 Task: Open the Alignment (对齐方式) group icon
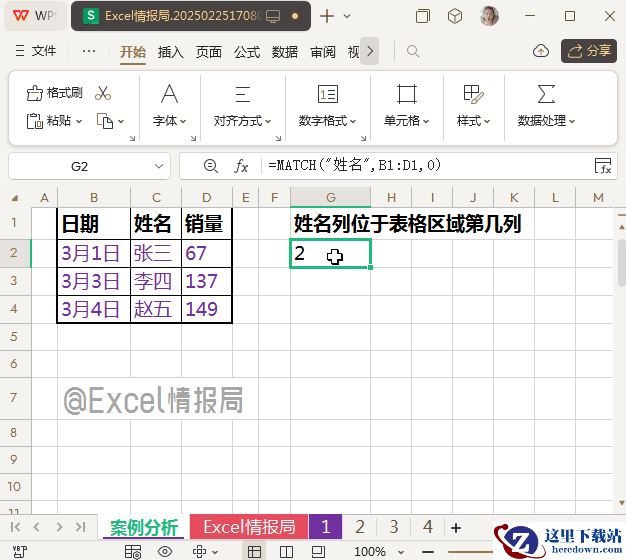(x=242, y=94)
